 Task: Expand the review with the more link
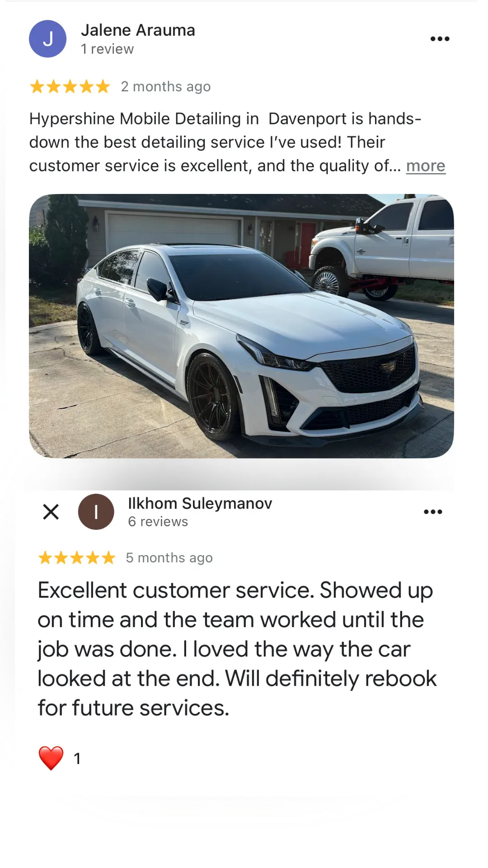coord(426,166)
